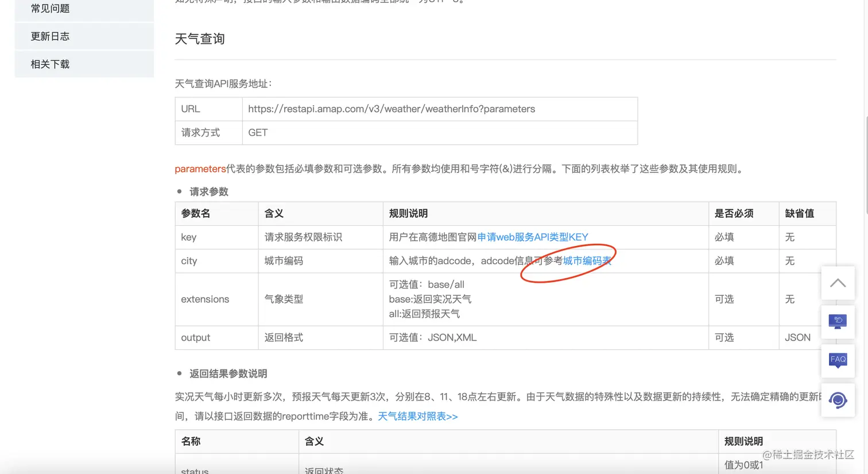Click the 请求参数 bullet heading
868x474 pixels.
point(209,192)
